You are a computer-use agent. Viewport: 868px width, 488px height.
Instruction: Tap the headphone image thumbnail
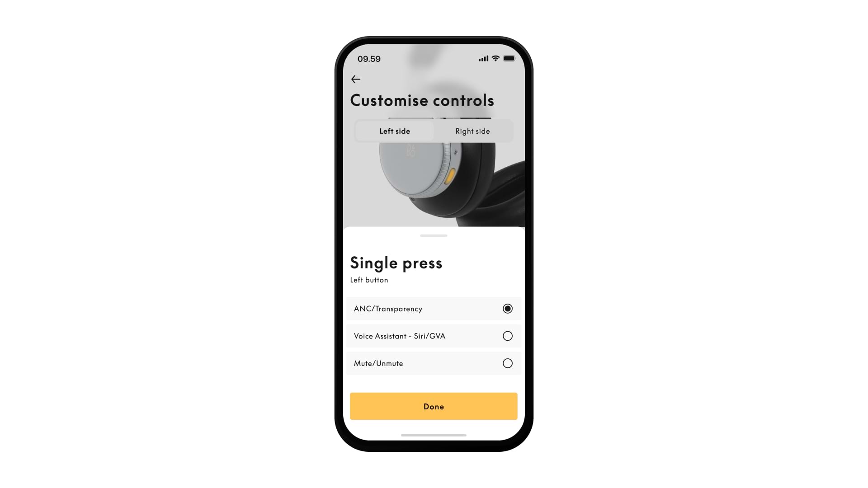point(434,176)
